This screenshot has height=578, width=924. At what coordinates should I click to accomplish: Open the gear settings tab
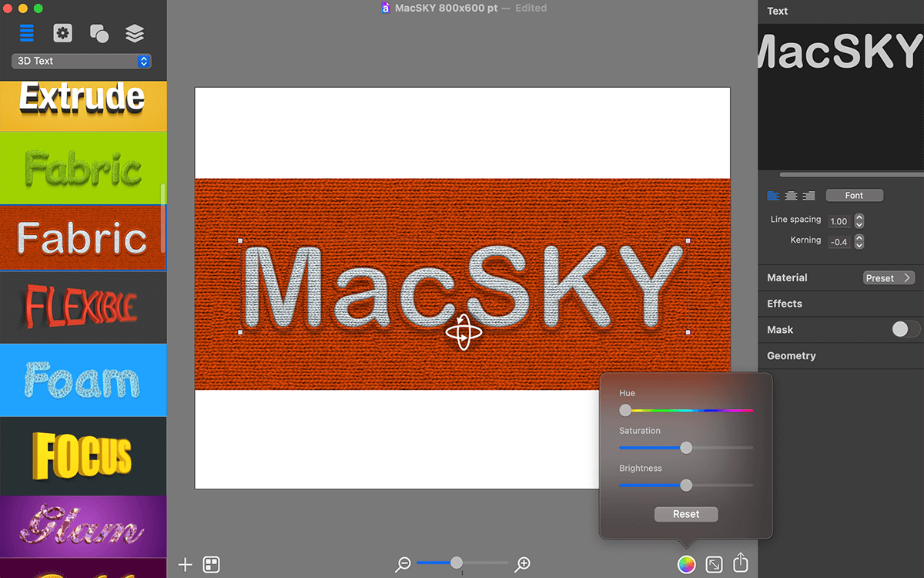(x=62, y=33)
